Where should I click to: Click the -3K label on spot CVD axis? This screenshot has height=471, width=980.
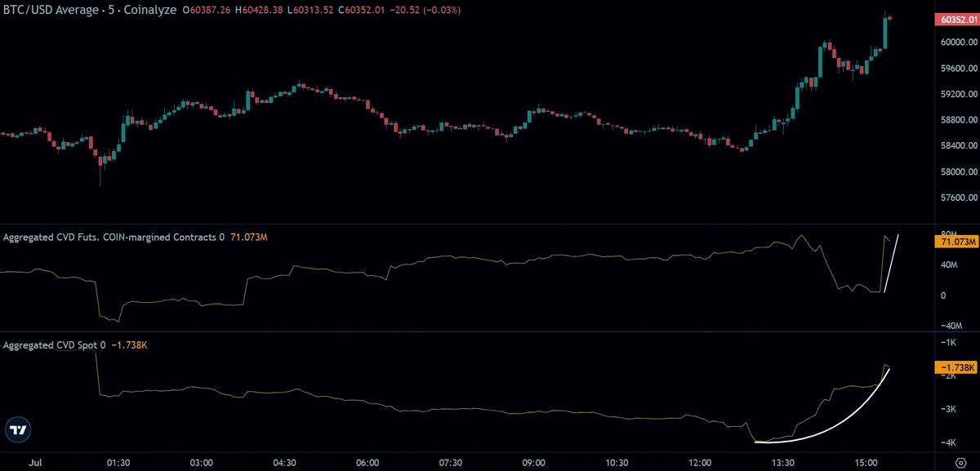[x=948, y=409]
